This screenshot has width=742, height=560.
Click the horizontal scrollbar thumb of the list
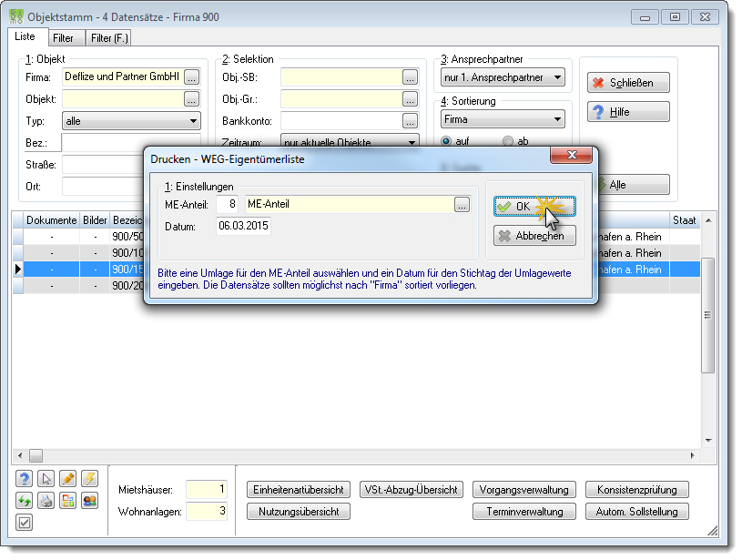pyautogui.click(x=36, y=456)
